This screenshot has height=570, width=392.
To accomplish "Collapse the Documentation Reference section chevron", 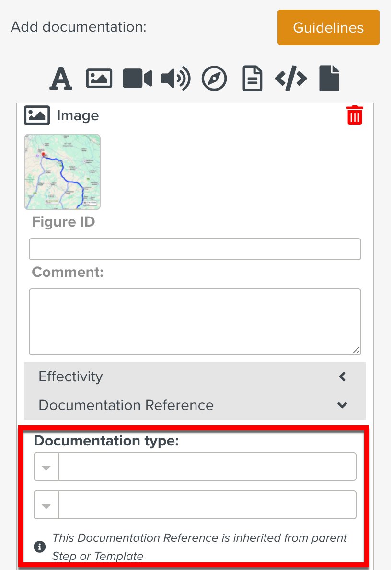I will pos(342,405).
